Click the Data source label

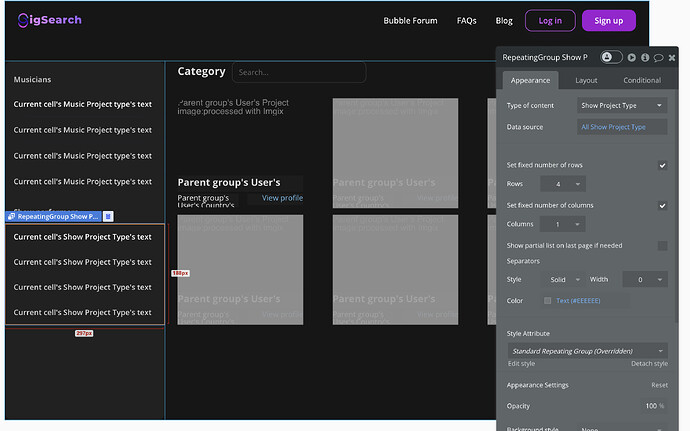525,127
